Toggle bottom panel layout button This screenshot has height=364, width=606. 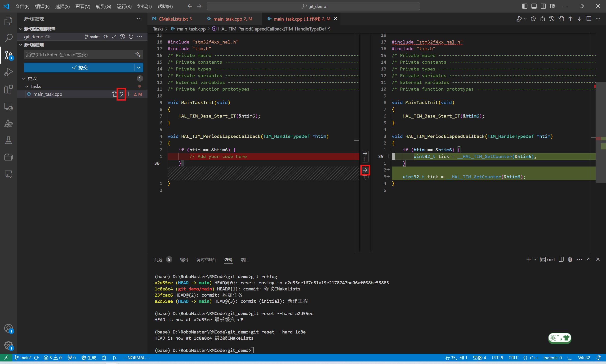coord(534,6)
